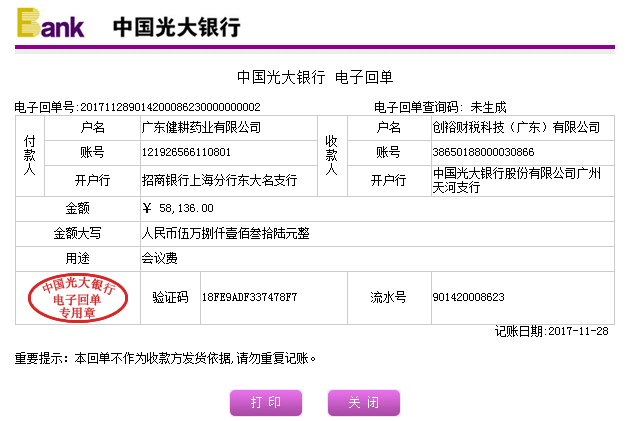Screen dimensions: 640x421
Task: Select serial number 901420008623
Action: (469, 297)
